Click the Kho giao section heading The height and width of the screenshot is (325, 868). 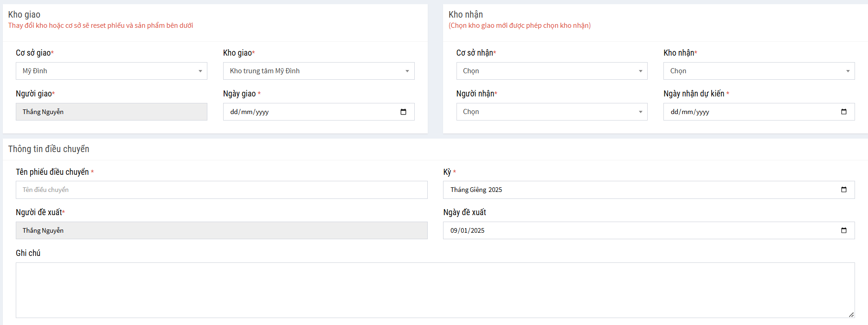pyautogui.click(x=24, y=14)
